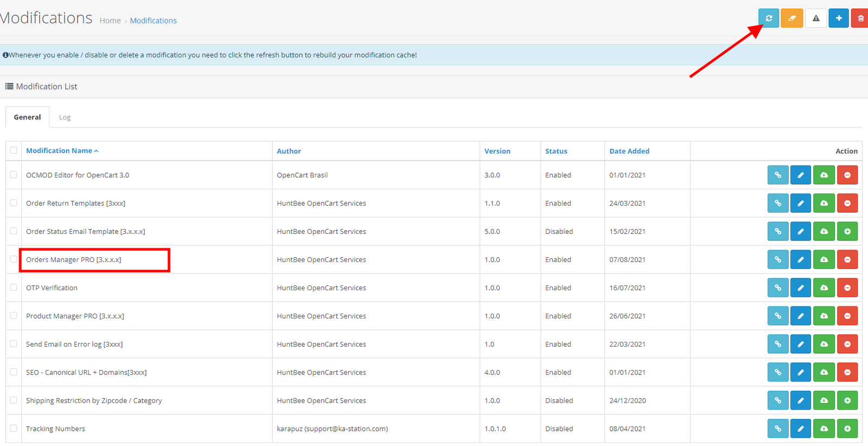This screenshot has width=868, height=446.
Task: Check the Product Manager PRO row
Action: coord(14,316)
